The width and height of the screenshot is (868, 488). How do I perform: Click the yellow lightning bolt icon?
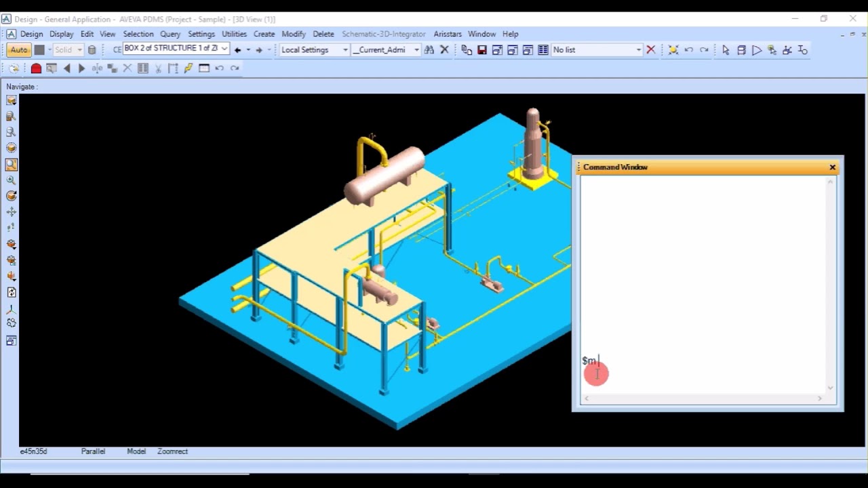click(x=188, y=68)
